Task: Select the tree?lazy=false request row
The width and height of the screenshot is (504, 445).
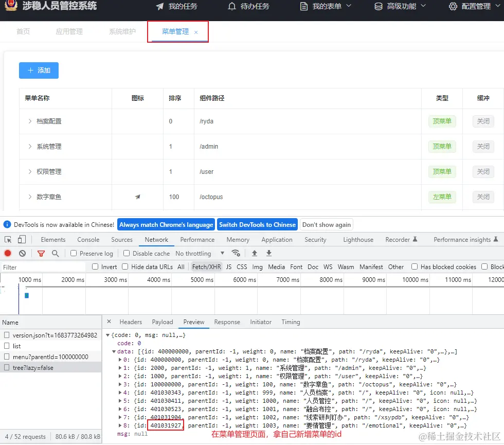Action: (51, 367)
